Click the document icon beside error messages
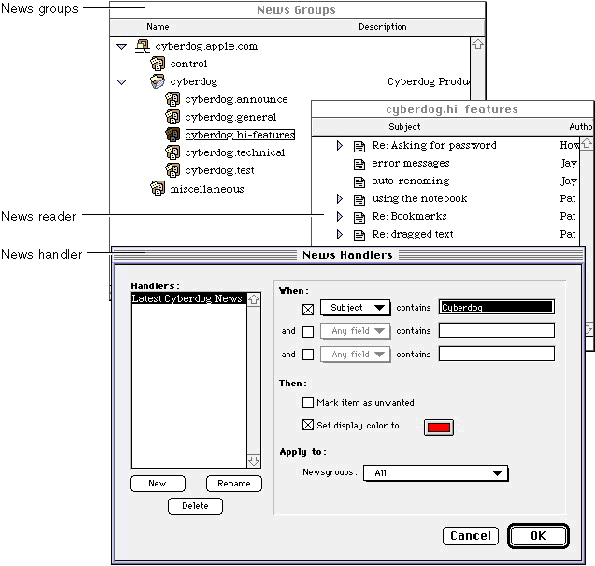 pyautogui.click(x=359, y=164)
